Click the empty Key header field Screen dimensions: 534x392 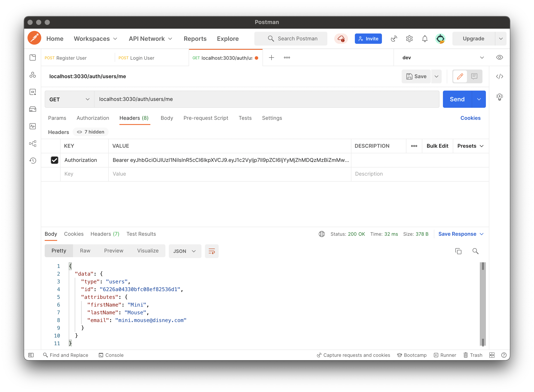[84, 174]
